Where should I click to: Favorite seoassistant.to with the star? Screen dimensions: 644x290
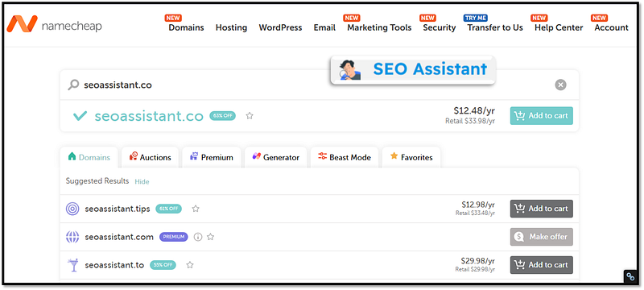coord(189,265)
